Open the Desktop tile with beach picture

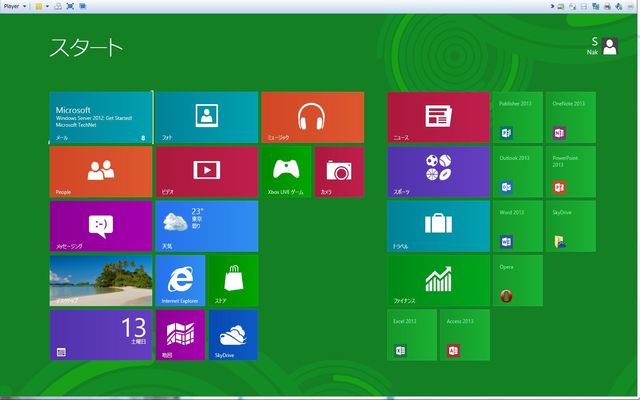[101, 281]
